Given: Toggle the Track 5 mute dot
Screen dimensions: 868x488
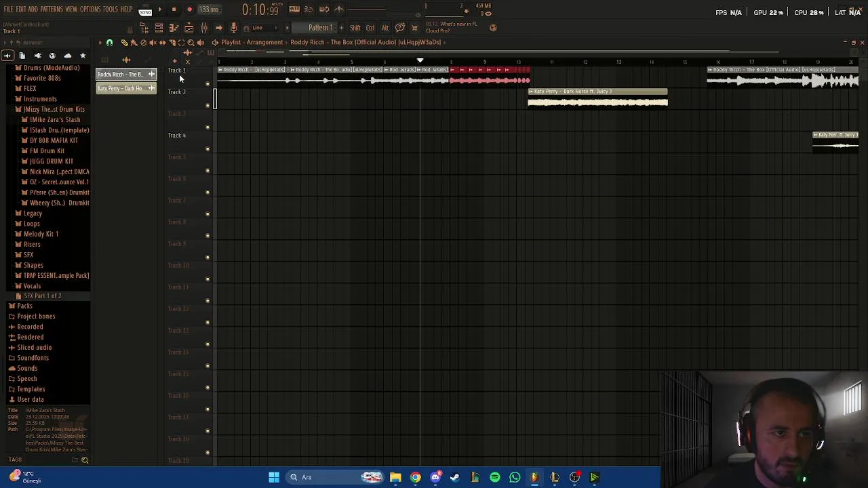Looking at the screenshot, I should click(208, 171).
